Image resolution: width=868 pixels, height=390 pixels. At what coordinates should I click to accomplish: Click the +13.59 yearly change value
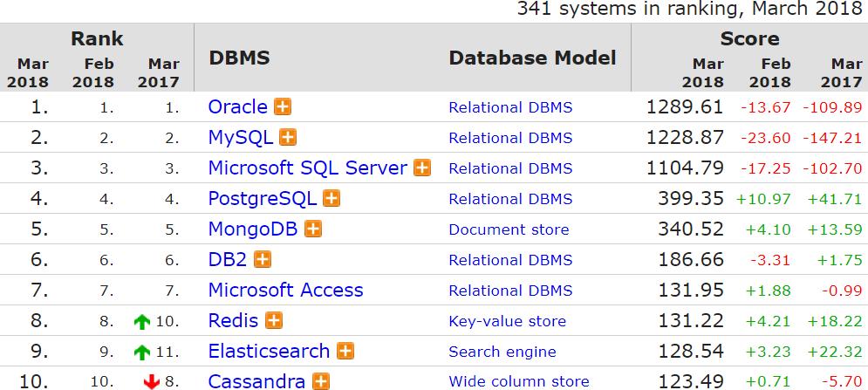click(x=835, y=229)
